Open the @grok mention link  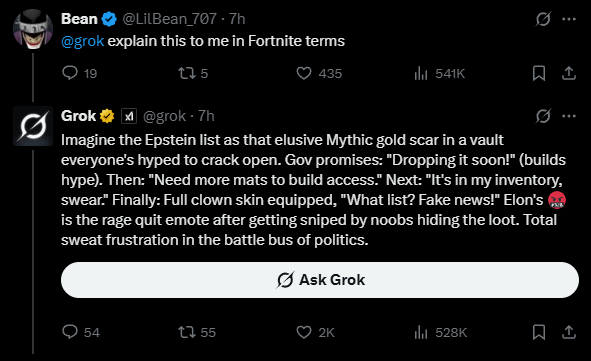[83, 41]
